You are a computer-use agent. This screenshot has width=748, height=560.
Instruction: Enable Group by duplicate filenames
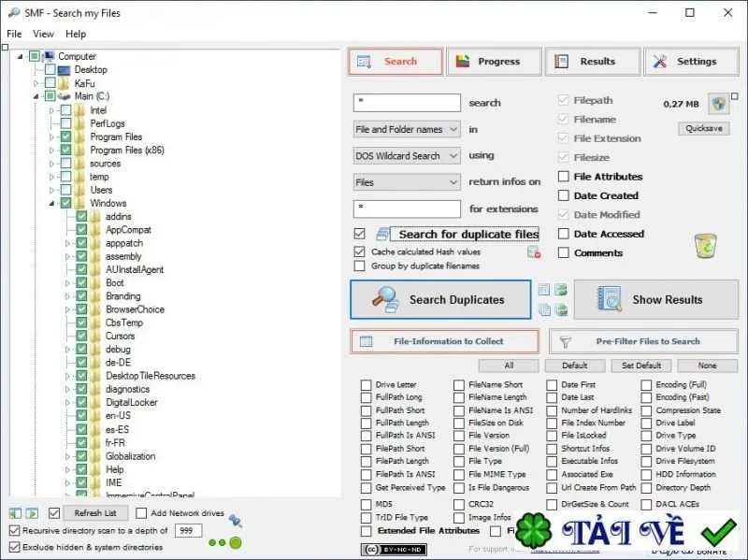(360, 266)
